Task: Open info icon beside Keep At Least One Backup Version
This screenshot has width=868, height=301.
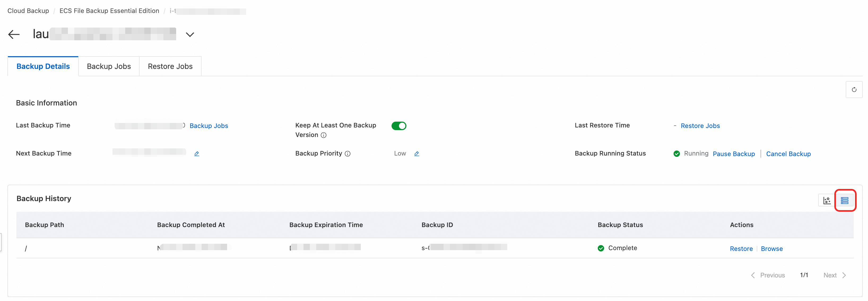Action: point(323,135)
